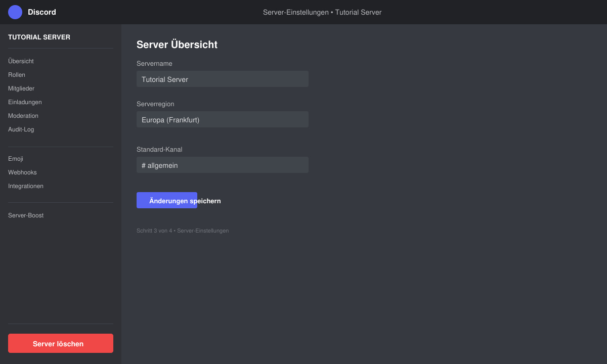Select Einladungen in the sidebar
This screenshot has width=607, height=364.
pyautogui.click(x=25, y=102)
